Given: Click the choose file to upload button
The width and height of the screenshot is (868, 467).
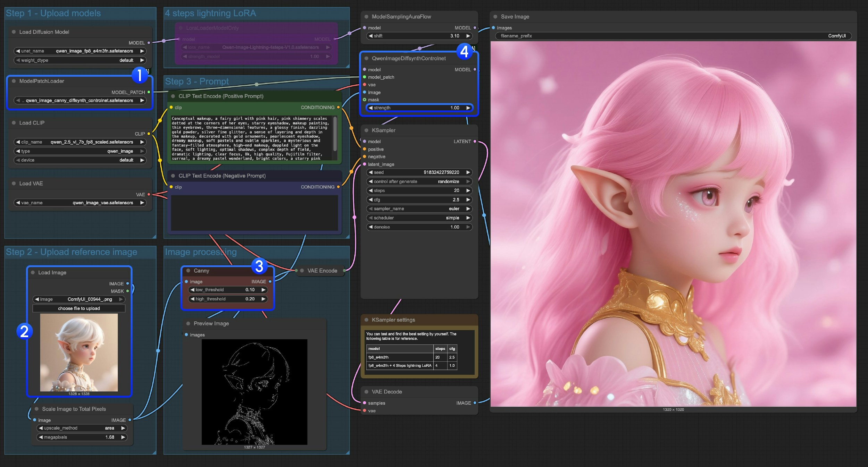Looking at the screenshot, I should (x=79, y=308).
